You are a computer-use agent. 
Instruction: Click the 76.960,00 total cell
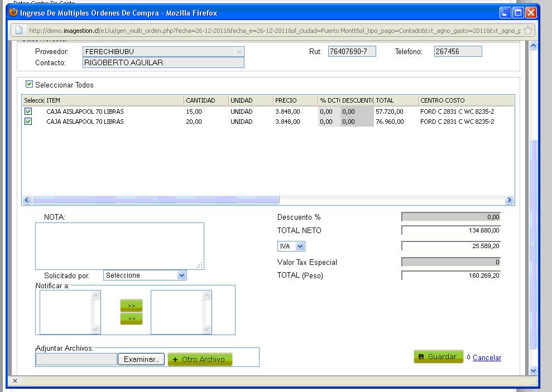pos(390,122)
